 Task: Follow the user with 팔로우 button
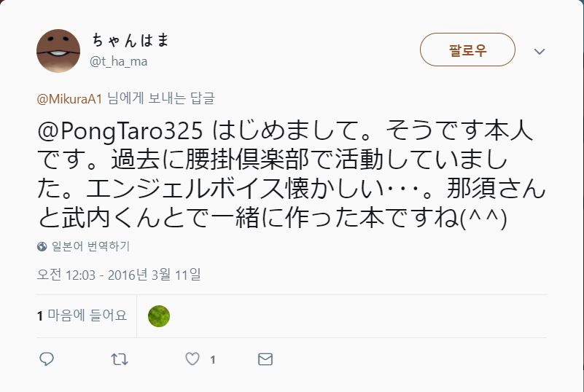tap(467, 50)
